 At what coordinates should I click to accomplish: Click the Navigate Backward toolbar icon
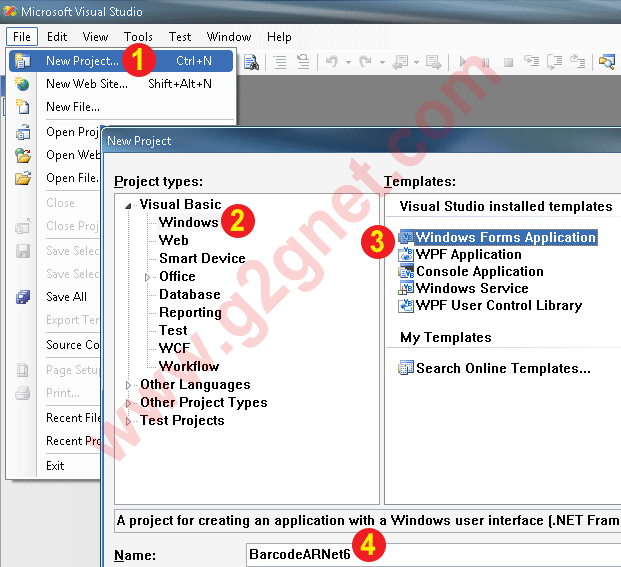coord(400,62)
